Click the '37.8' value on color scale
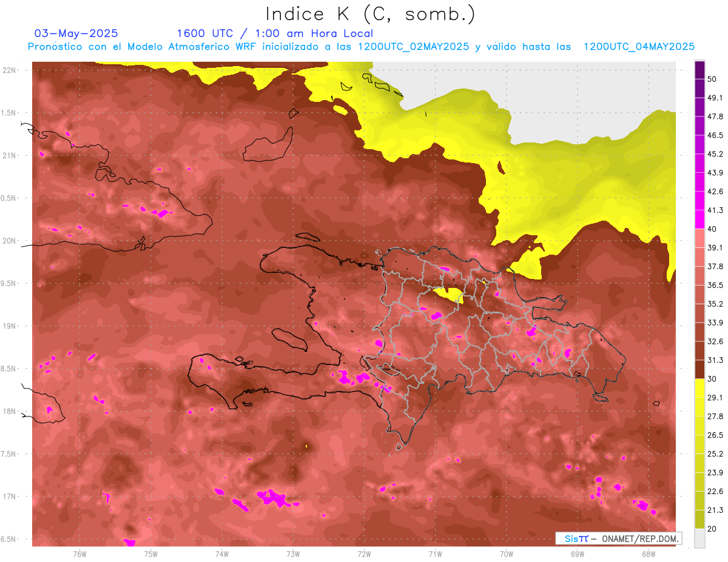 click(715, 266)
